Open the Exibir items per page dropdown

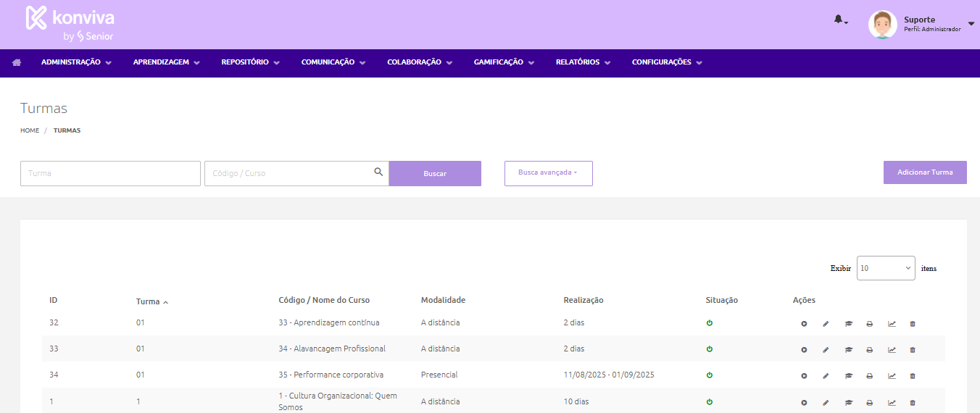[885, 268]
